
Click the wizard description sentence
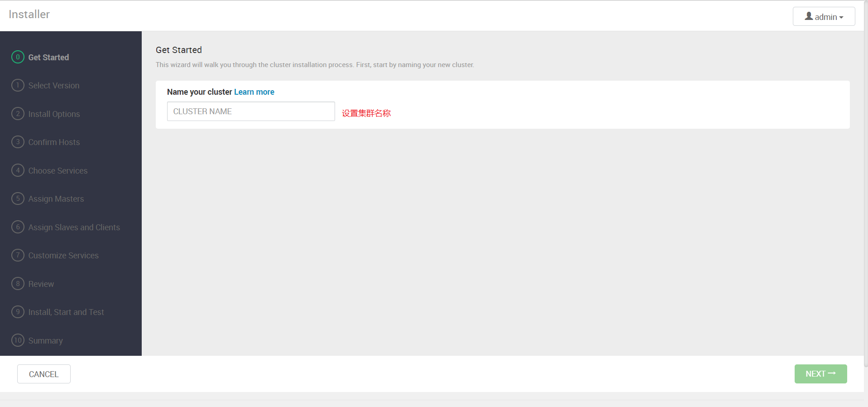(x=315, y=65)
